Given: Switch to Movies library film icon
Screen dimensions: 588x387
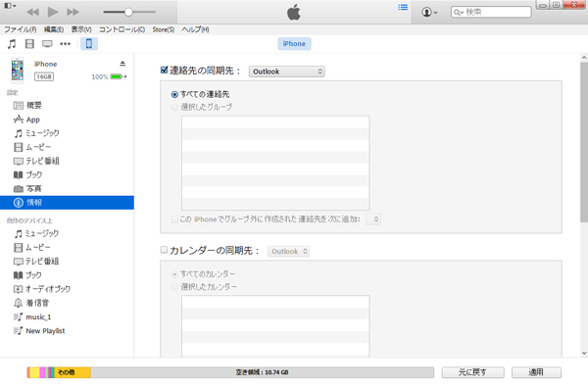Looking at the screenshot, I should 29,44.
